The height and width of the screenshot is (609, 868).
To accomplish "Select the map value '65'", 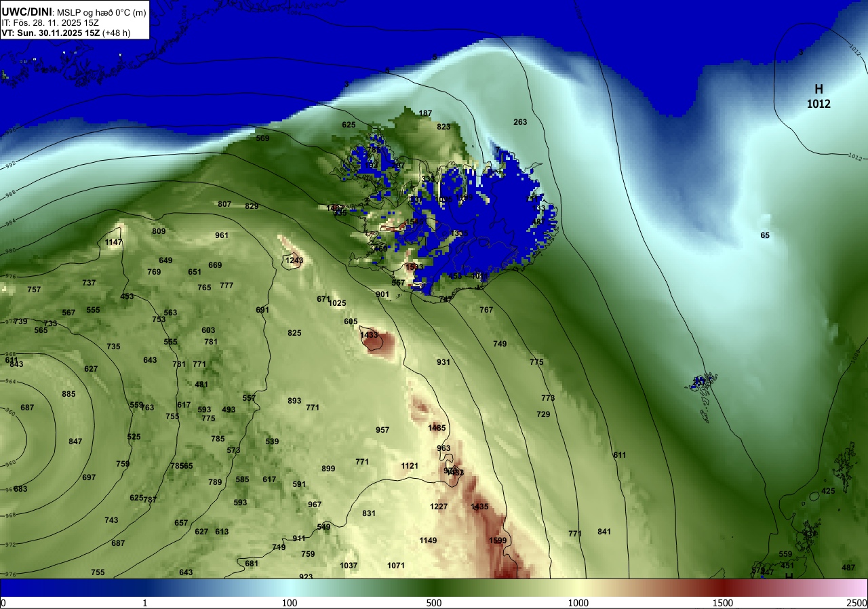I will point(765,235).
